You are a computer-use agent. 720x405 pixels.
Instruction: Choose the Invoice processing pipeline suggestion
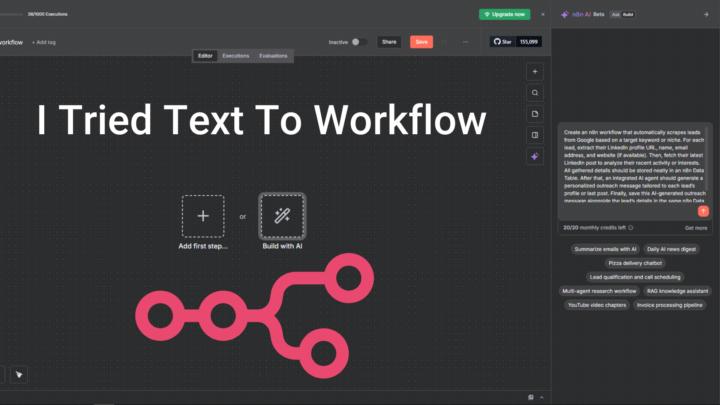point(669,305)
